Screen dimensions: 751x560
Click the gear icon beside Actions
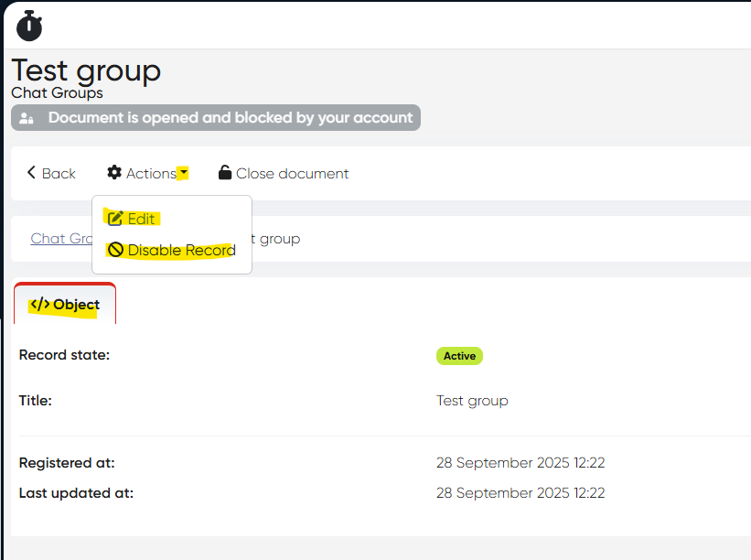click(114, 173)
